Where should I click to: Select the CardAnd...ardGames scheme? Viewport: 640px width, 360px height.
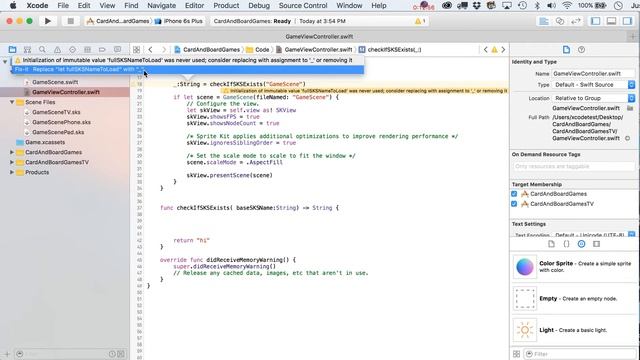118,21
